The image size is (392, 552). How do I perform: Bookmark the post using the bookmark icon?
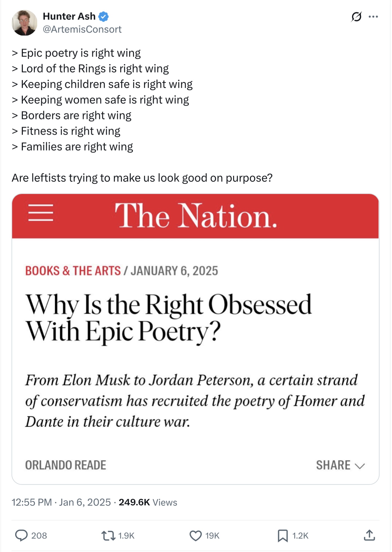click(x=283, y=536)
